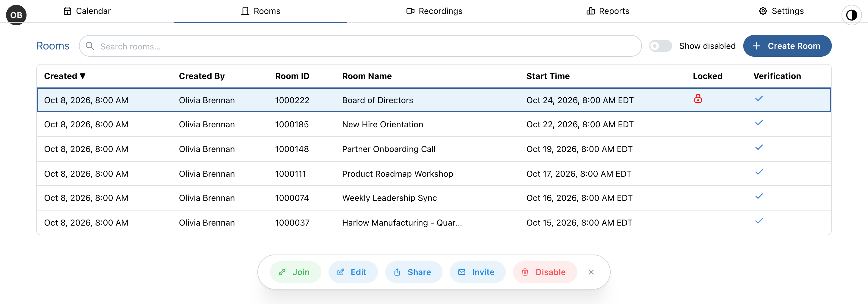The width and height of the screenshot is (868, 304).
Task: Click the Room Name column header
Action: coord(366,76)
